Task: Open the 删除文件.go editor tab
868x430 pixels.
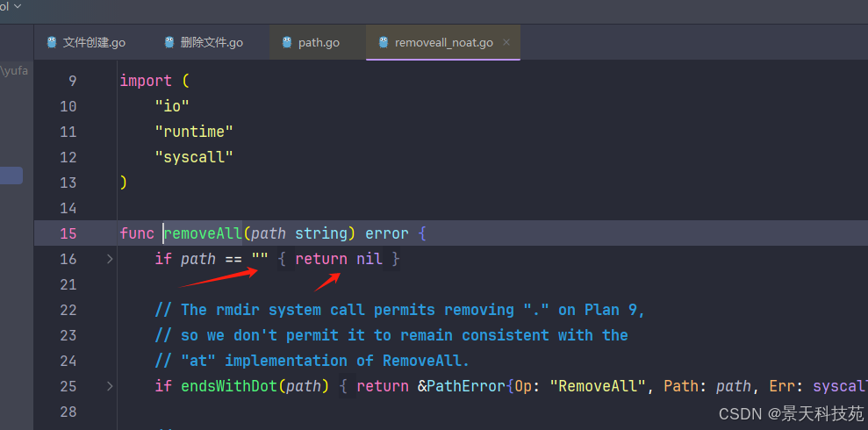Action: tap(212, 42)
